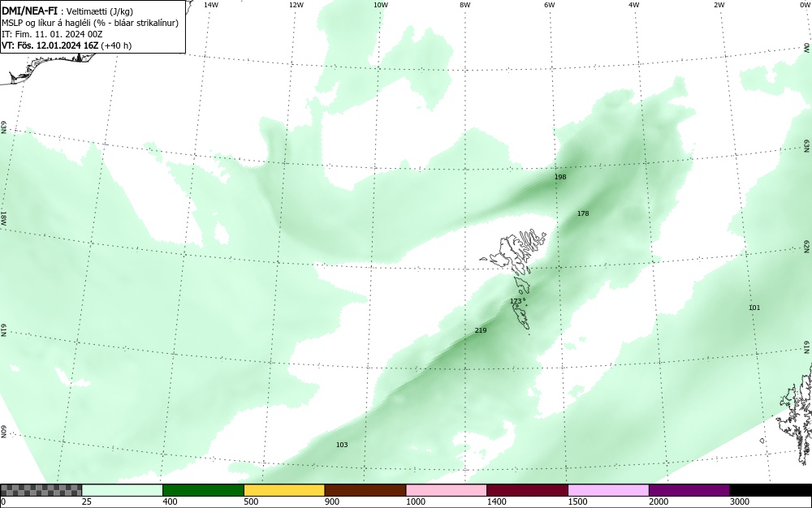Click the value label 219 on map
Image resolution: width=812 pixels, height=508 pixels.
tap(481, 330)
